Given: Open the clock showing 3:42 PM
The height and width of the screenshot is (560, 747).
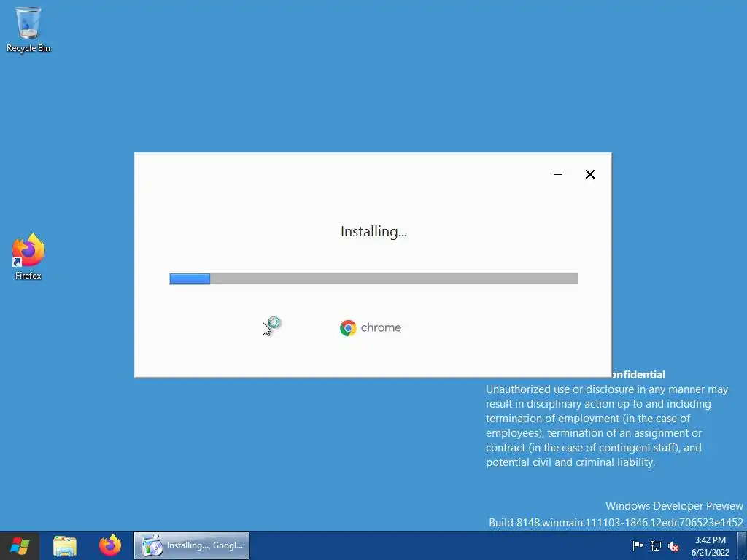Looking at the screenshot, I should click(711, 546).
